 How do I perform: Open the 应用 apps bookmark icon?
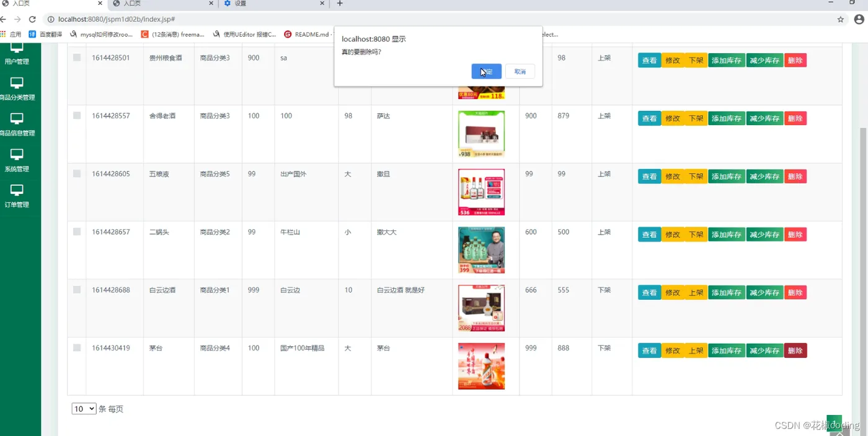11,35
